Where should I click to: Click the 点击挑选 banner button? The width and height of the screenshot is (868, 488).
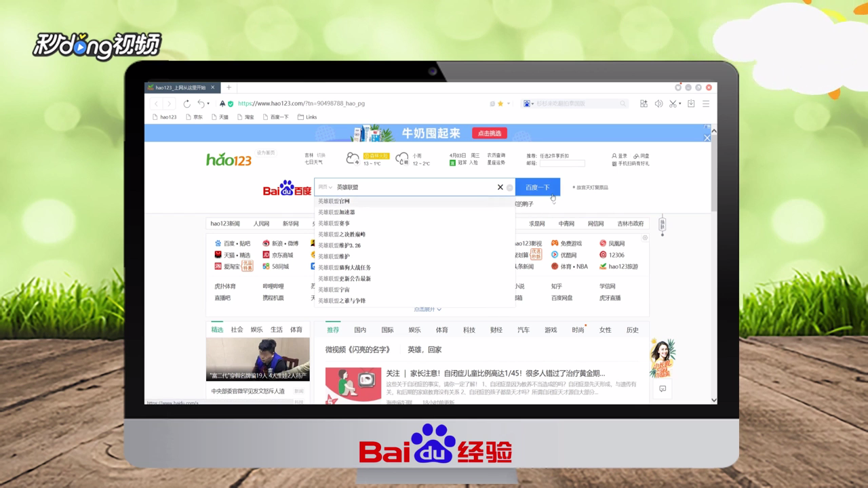click(x=490, y=133)
